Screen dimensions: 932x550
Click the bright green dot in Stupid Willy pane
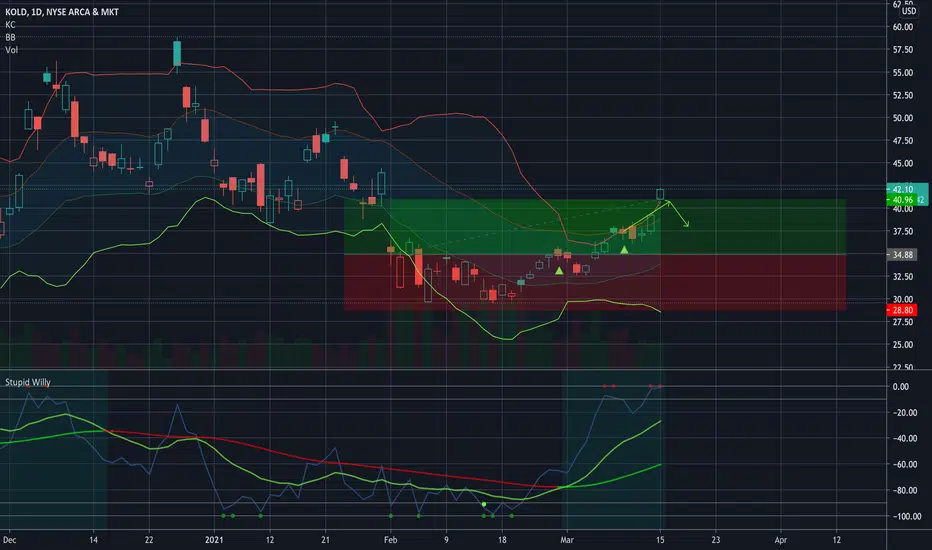pyautogui.click(x=484, y=504)
